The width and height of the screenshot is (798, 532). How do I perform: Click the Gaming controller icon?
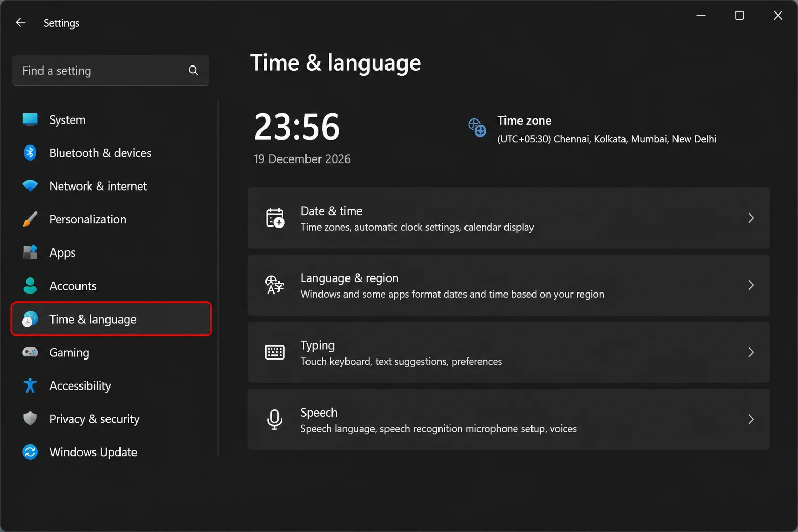(x=30, y=352)
